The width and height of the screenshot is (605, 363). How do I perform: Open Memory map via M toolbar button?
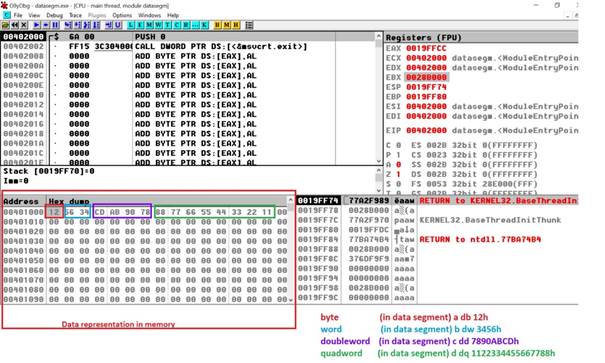coord(149,25)
